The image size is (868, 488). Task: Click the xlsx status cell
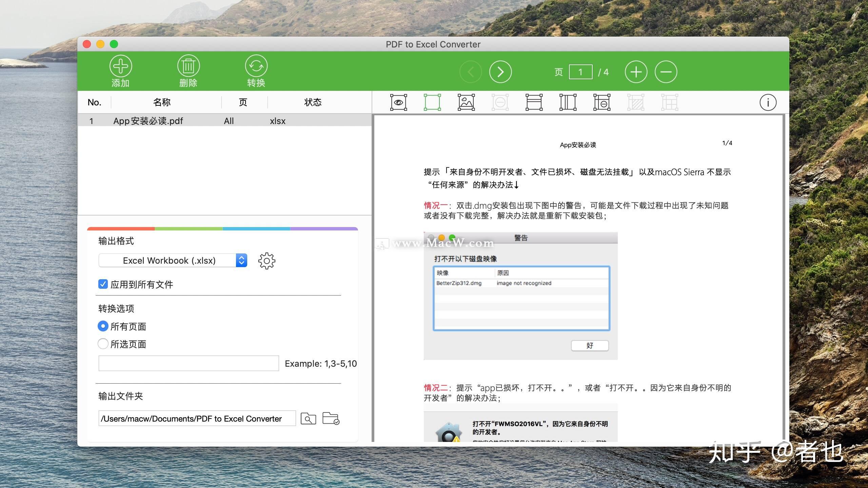278,121
